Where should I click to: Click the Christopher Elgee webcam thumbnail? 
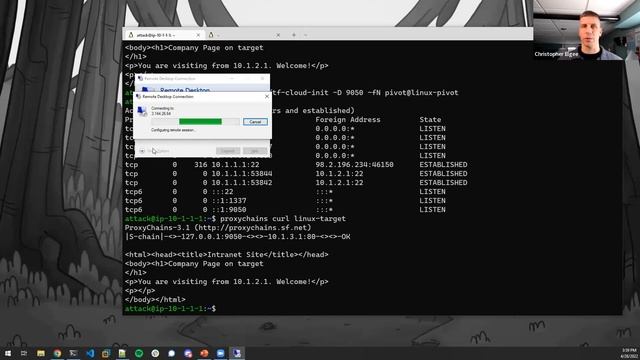(x=587, y=30)
